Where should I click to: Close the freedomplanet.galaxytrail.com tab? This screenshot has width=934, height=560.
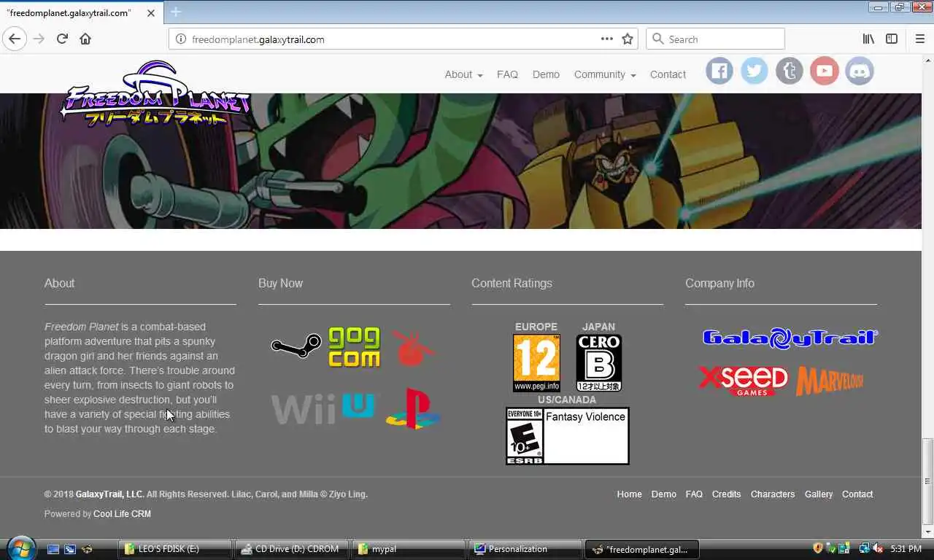pyautogui.click(x=150, y=12)
